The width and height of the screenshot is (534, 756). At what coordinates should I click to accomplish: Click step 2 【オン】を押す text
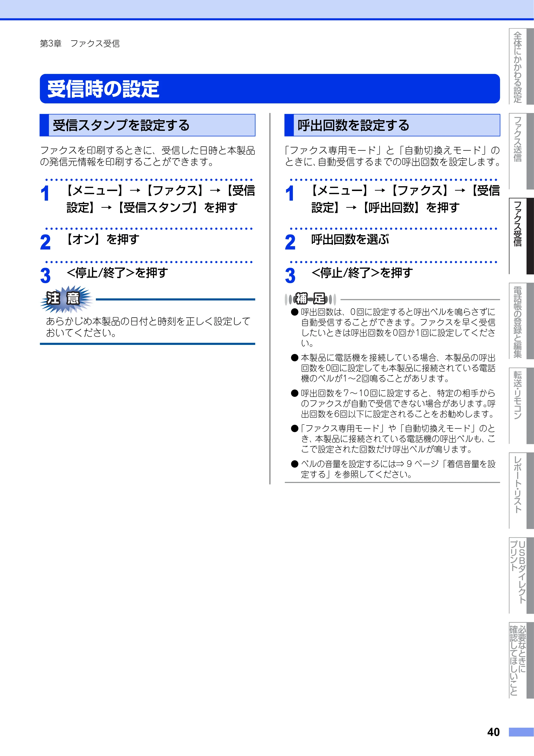103,239
